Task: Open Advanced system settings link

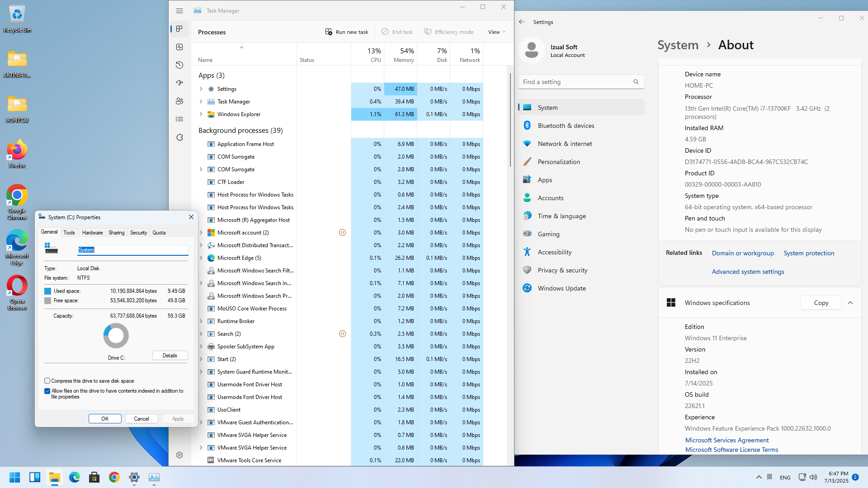Action: tap(748, 272)
